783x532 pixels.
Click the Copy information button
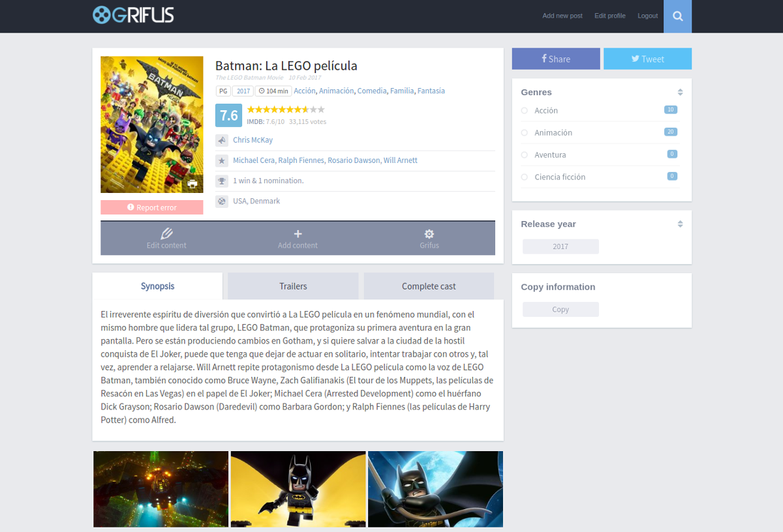pyautogui.click(x=560, y=310)
